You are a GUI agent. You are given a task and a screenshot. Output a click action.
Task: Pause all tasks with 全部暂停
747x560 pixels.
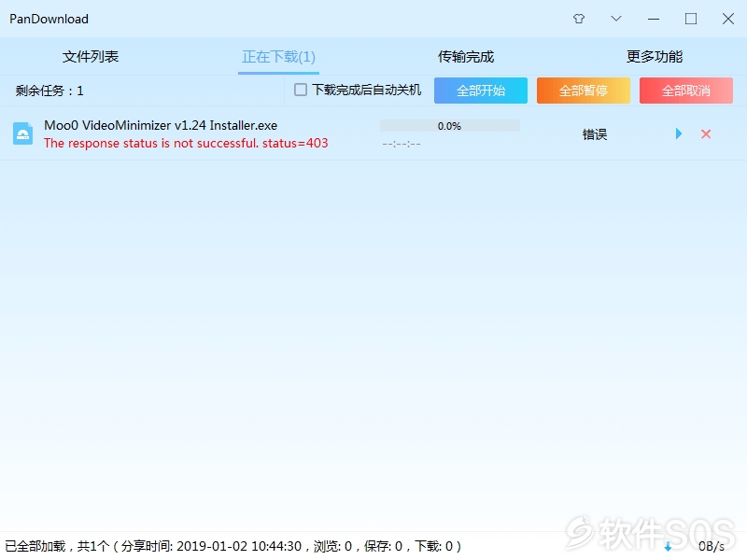[x=583, y=91]
